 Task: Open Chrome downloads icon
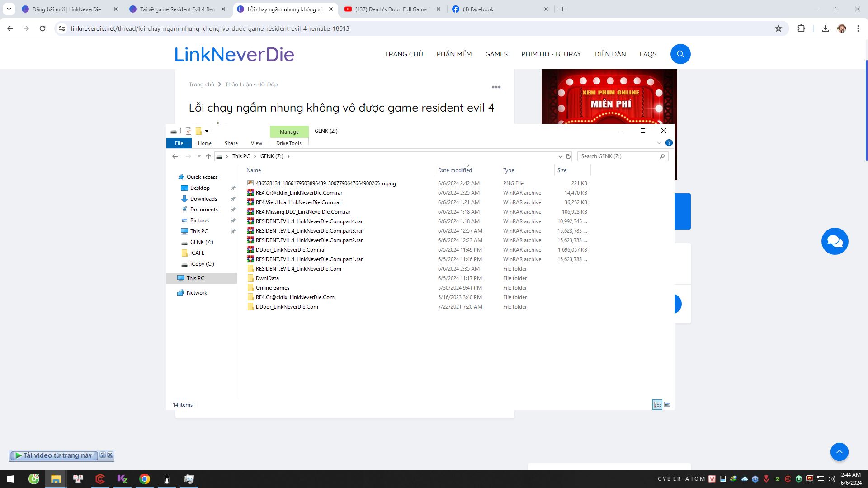click(825, 28)
